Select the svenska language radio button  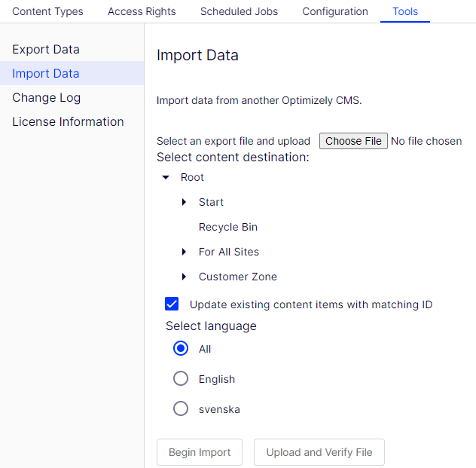click(181, 408)
